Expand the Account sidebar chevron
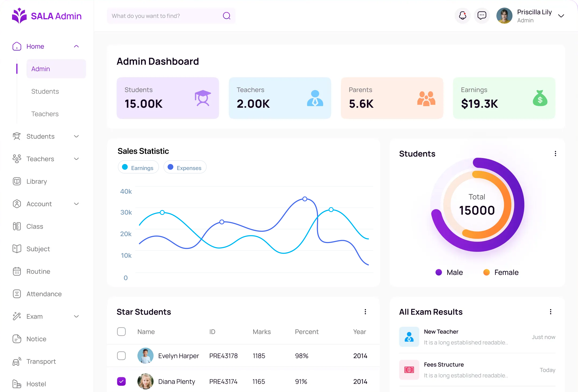The image size is (578, 392). click(x=76, y=204)
